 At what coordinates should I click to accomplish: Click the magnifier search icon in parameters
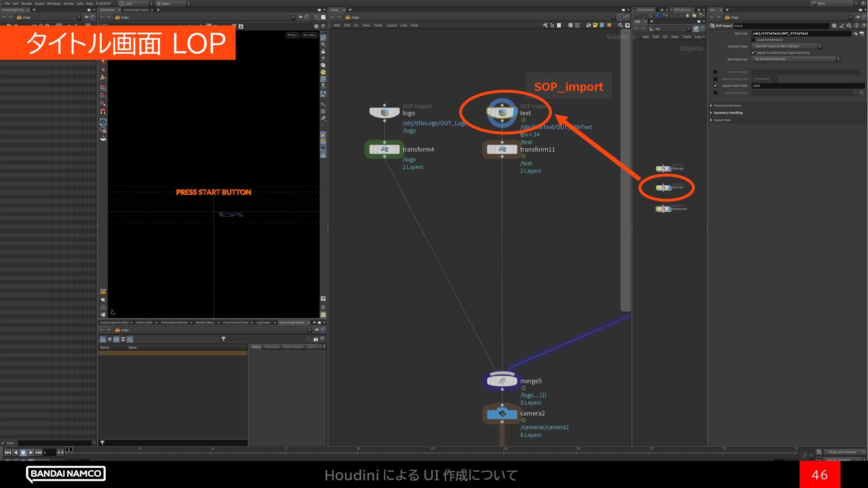(849, 26)
